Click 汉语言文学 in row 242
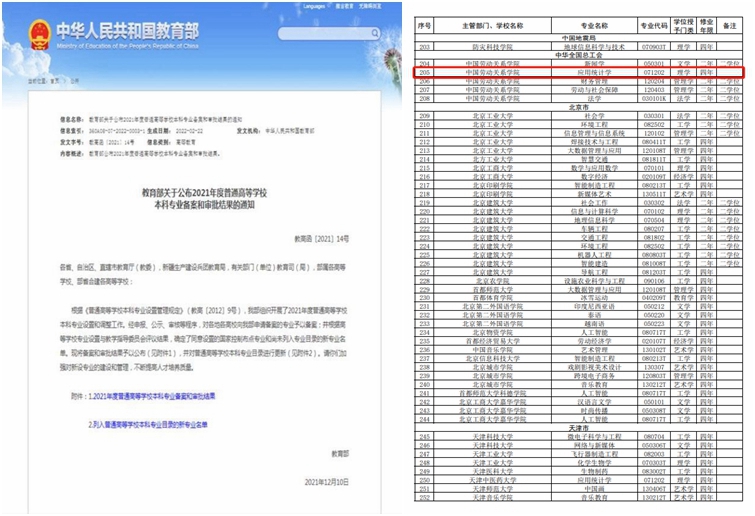 click(594, 402)
